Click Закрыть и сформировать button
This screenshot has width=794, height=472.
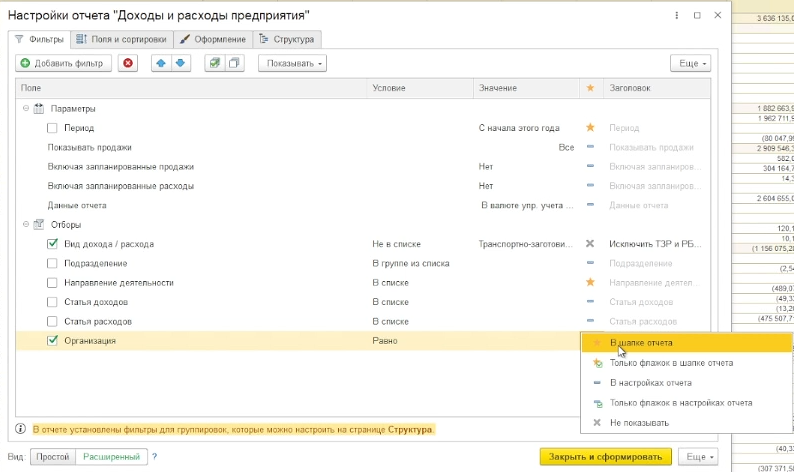pos(606,457)
